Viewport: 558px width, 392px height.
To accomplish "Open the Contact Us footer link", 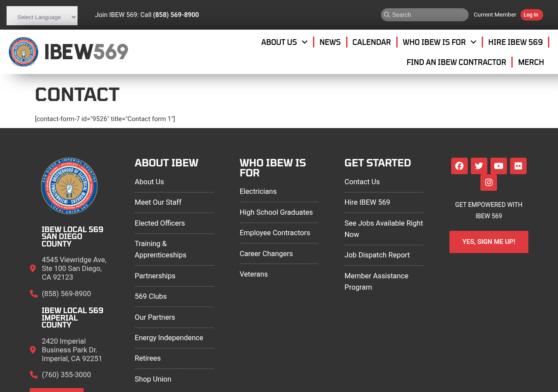I will point(362,182).
